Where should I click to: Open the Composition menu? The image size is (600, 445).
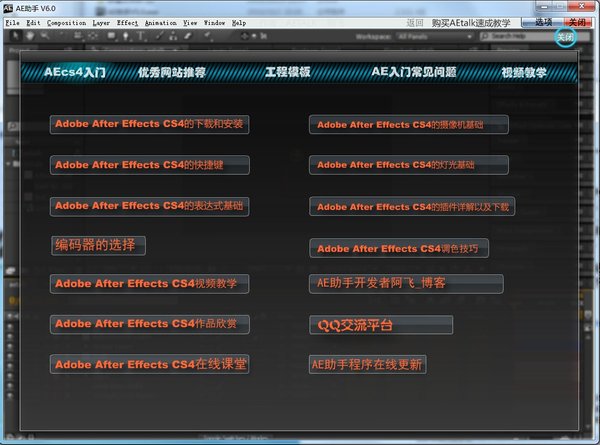pyautogui.click(x=67, y=23)
